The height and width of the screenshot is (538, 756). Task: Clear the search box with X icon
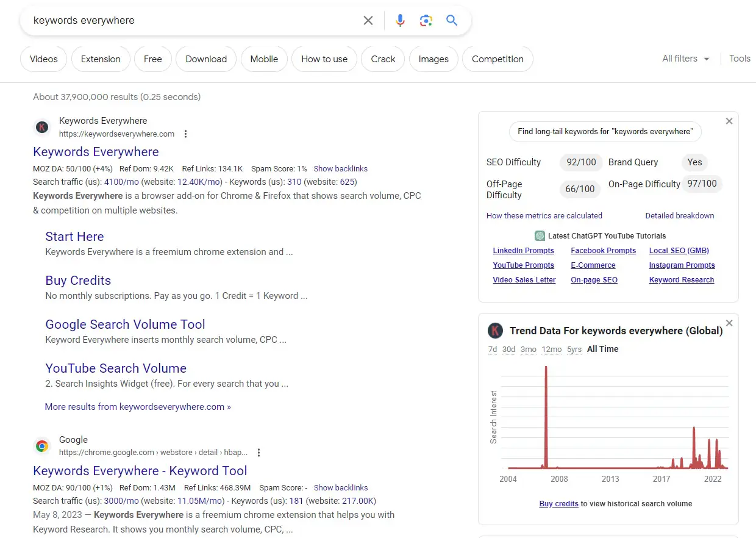tap(368, 21)
